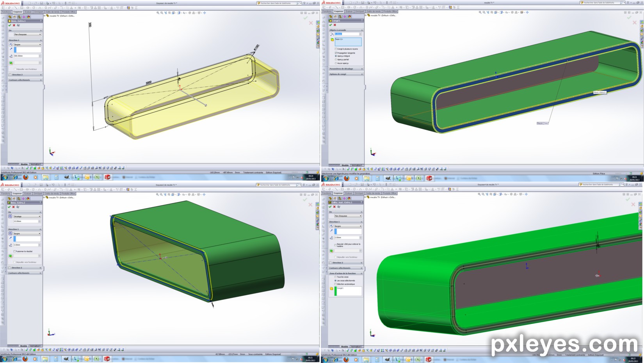Expand meuble TV tree node in Boss.-Extru.1 viewport

[44, 16]
